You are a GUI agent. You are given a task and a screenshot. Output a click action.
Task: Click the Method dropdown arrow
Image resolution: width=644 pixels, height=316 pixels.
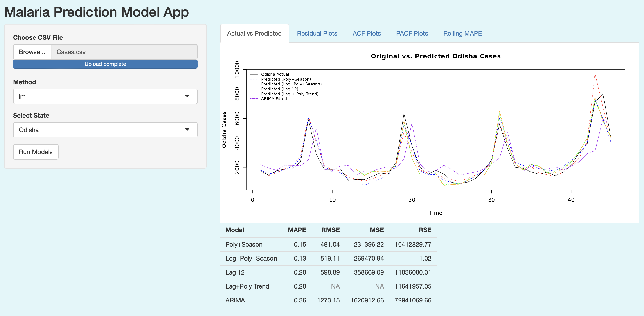[187, 96]
